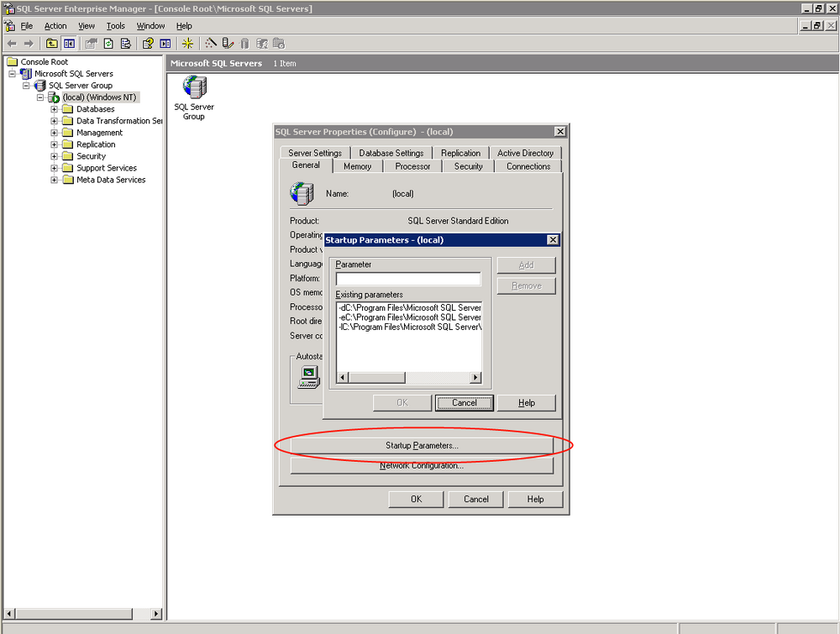Open the Help menu
This screenshot has width=840, height=634.
click(184, 26)
